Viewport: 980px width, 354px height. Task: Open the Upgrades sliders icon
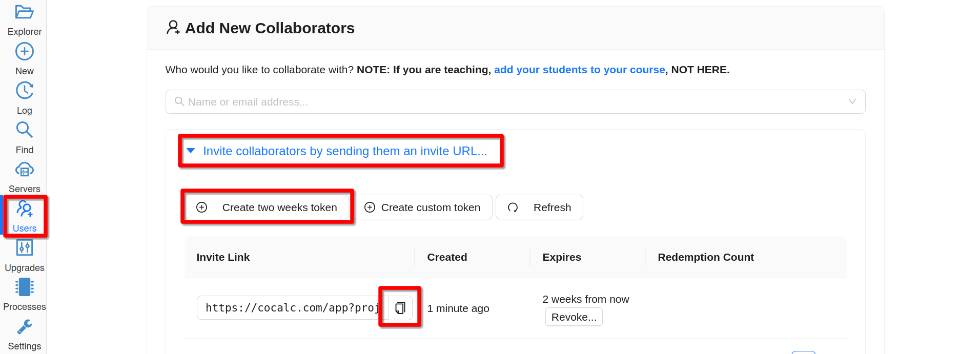pos(24,248)
